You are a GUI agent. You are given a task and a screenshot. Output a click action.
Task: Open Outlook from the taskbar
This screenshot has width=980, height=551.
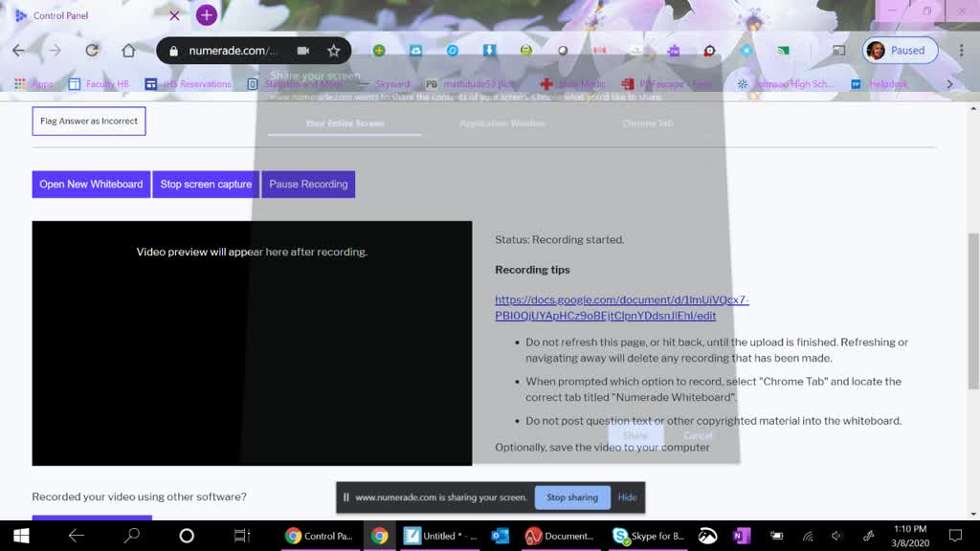[x=500, y=536]
